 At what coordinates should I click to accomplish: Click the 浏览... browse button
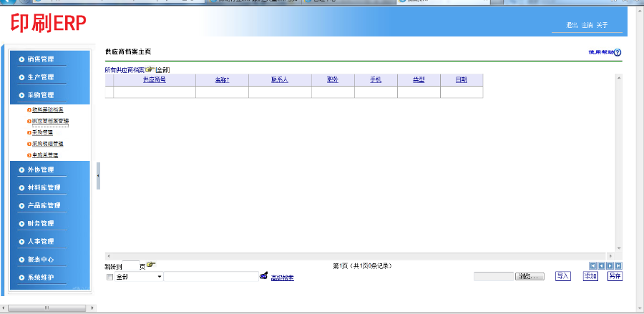tap(530, 277)
